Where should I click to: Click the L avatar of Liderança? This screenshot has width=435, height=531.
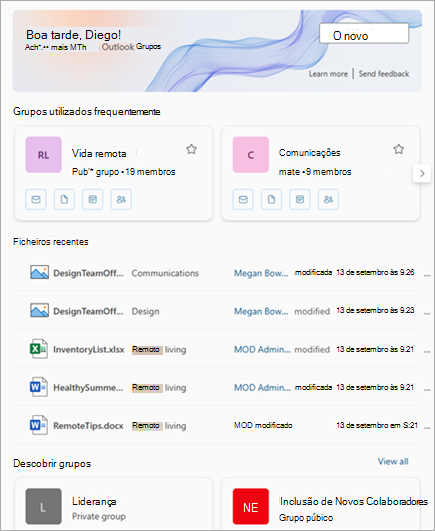pos(43,507)
